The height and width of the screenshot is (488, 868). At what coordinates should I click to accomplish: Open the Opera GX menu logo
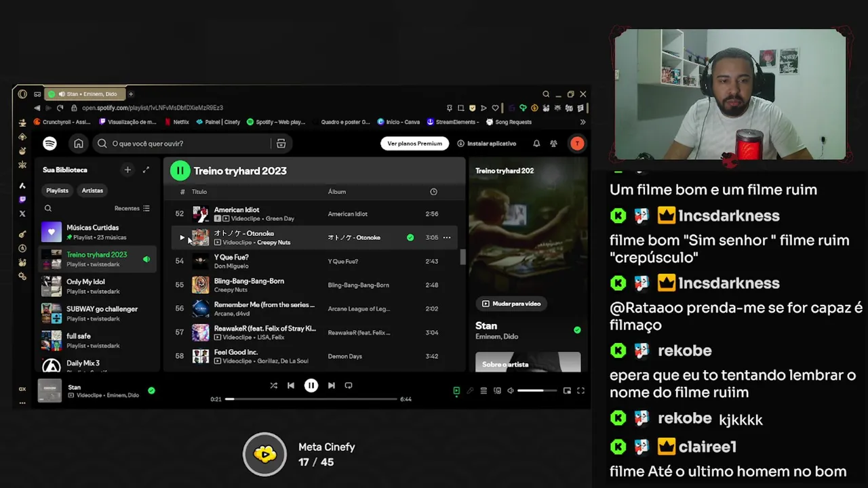(22, 94)
